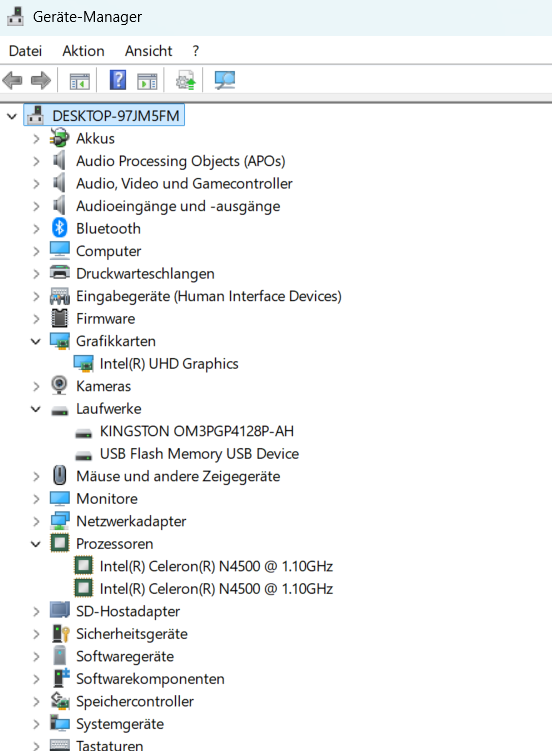Click the Prozessoren CPU icon
The image size is (552, 751).
(59, 543)
